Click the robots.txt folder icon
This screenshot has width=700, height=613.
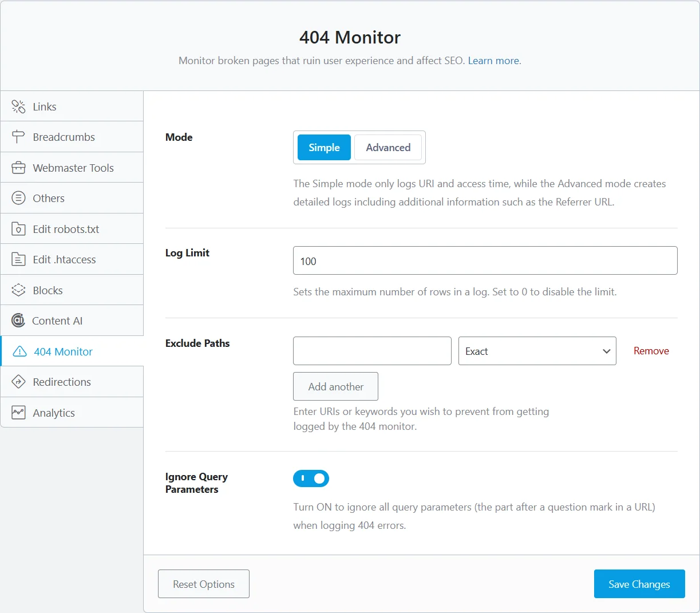coord(19,229)
